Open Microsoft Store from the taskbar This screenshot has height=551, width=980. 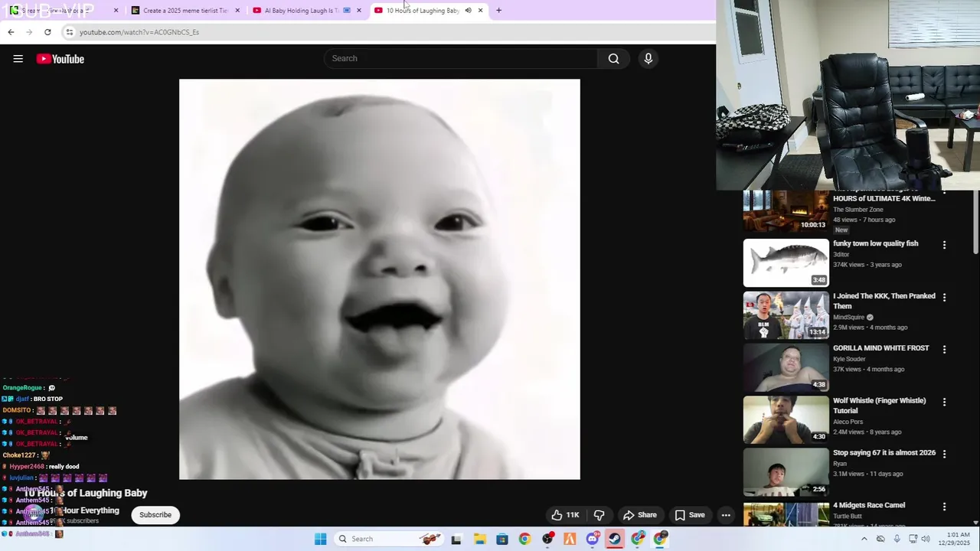[502, 540]
